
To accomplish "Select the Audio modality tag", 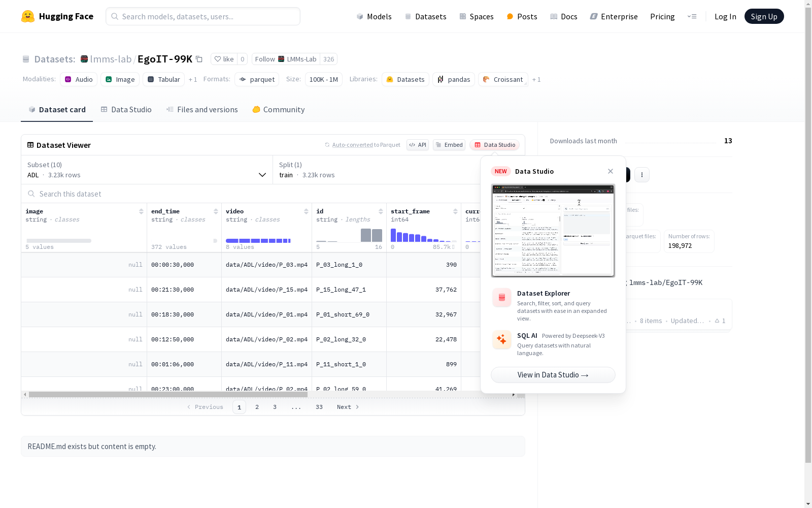I will tap(79, 79).
